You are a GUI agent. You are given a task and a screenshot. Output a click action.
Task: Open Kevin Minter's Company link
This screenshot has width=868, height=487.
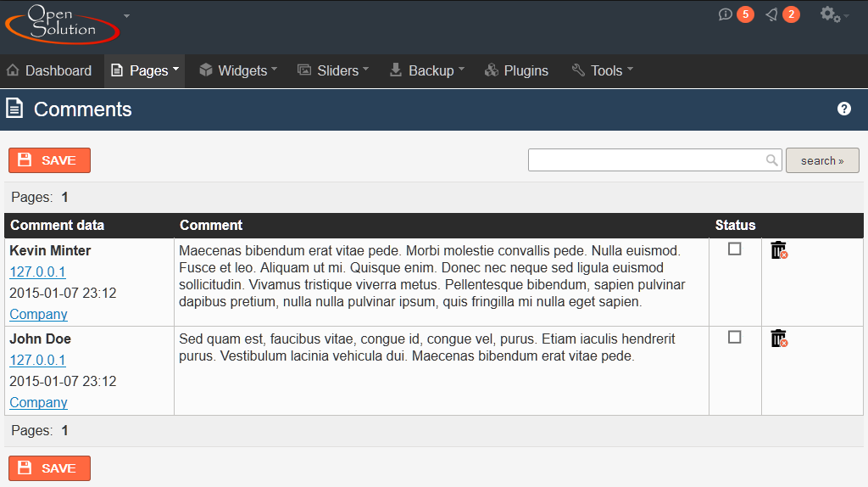[38, 314]
